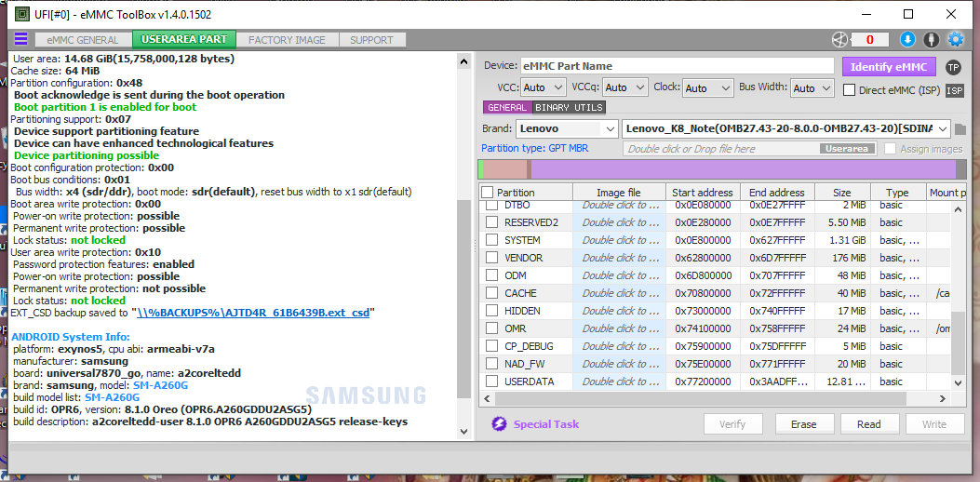
Task: Open the VCC voltage dropdown
Action: [x=543, y=88]
